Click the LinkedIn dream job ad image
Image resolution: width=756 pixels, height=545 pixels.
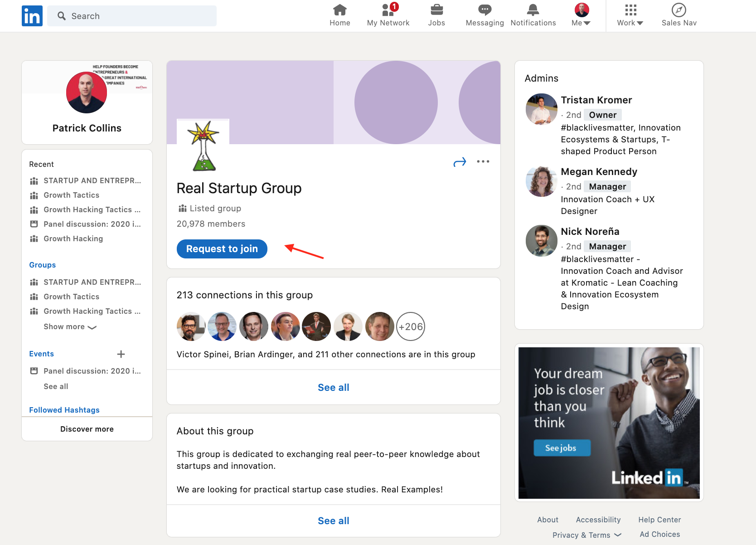click(609, 423)
